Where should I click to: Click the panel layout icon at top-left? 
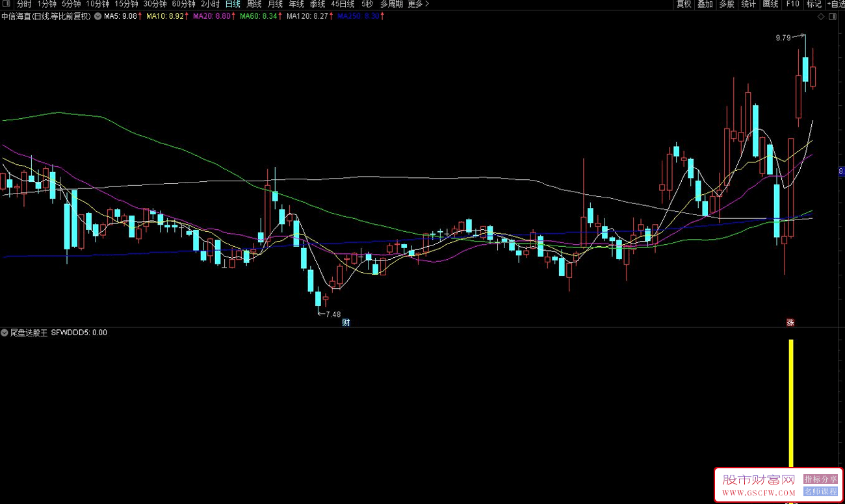7,4
